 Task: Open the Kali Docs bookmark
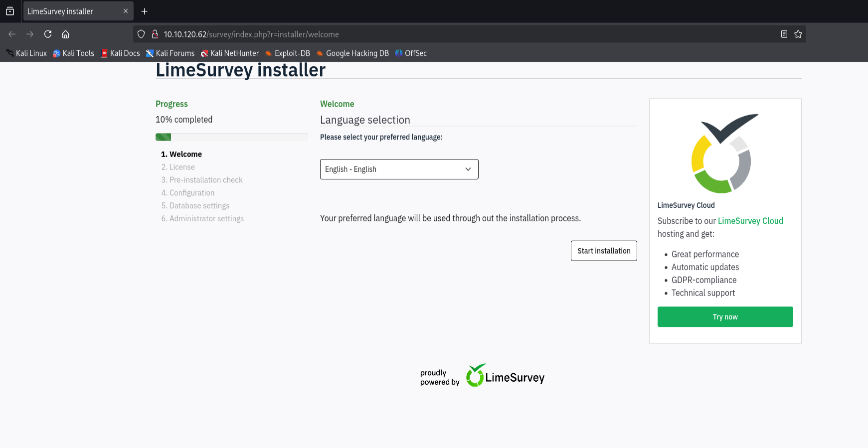point(121,53)
